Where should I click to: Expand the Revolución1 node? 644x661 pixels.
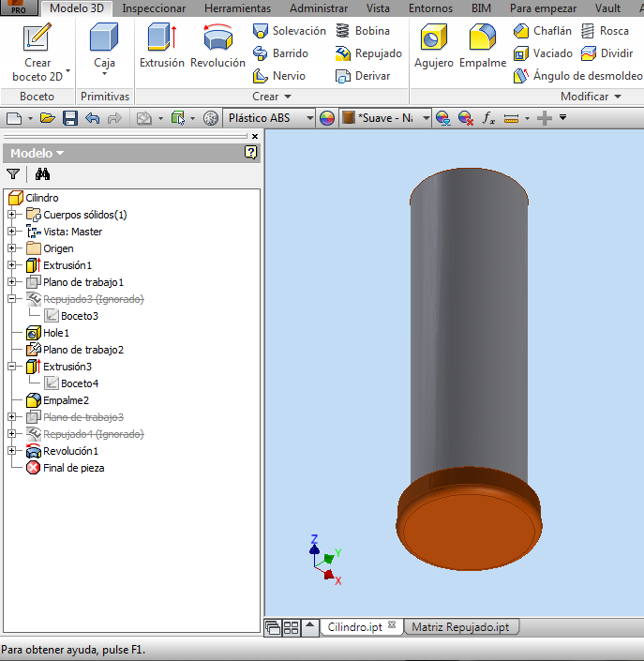coord(12,451)
